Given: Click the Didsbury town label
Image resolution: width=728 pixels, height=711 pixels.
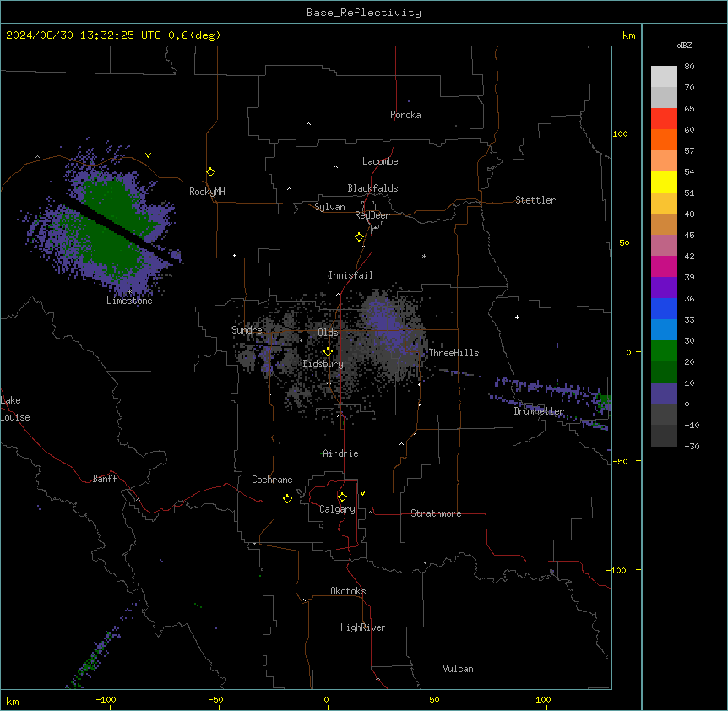Looking at the screenshot, I should 323,364.
